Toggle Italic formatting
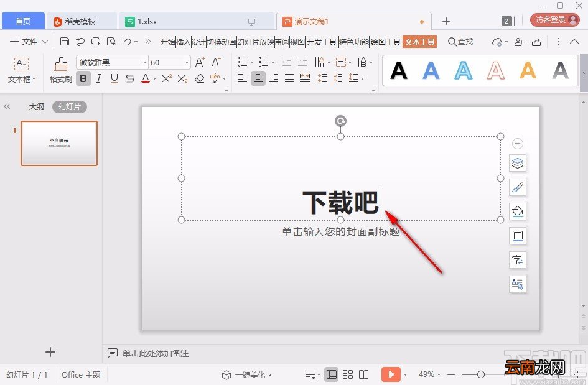This screenshot has height=385, width=588. [x=99, y=78]
